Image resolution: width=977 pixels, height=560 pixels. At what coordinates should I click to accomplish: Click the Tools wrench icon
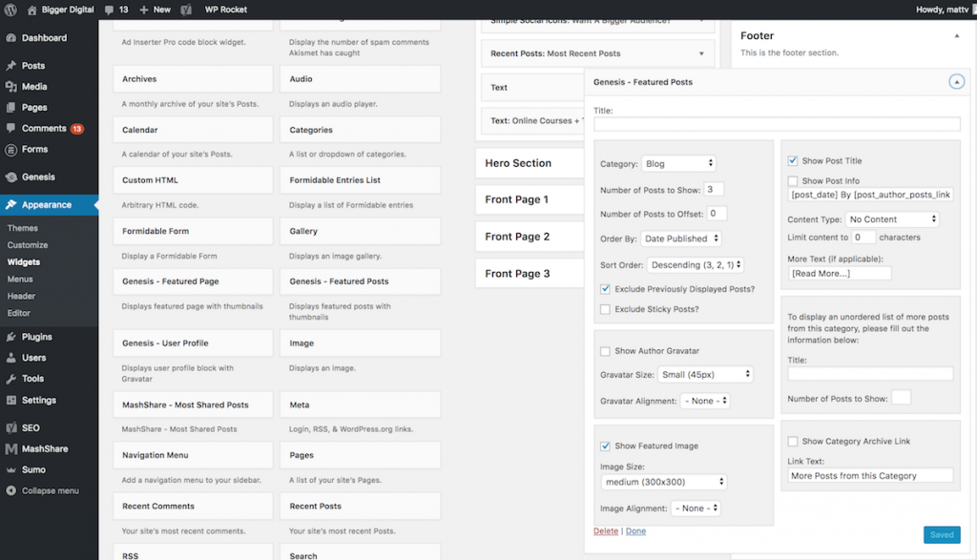pos(11,379)
